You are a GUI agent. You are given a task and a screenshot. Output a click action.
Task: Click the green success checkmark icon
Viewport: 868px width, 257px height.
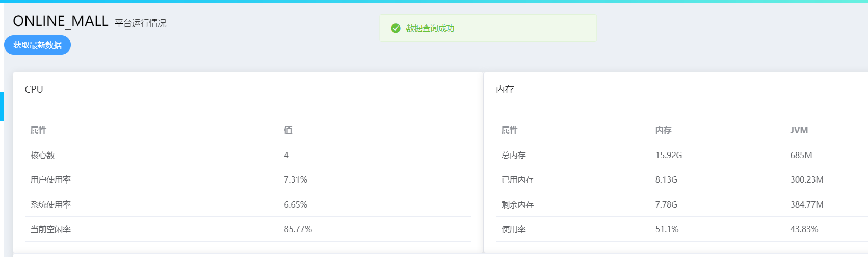(396, 28)
